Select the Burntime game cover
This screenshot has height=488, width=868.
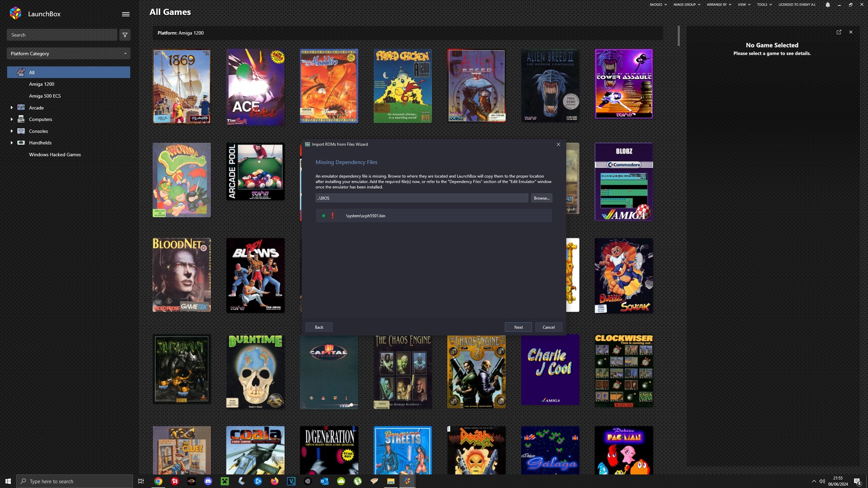click(255, 372)
